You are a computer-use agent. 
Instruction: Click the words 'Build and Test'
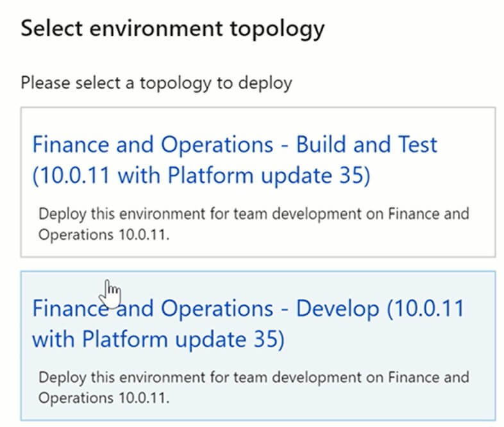pos(366,144)
